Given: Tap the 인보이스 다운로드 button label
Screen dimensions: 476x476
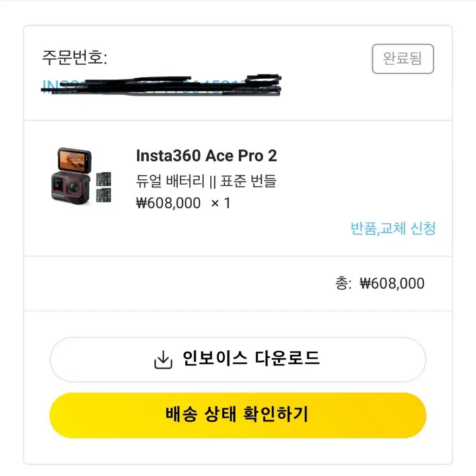Looking at the screenshot, I should coord(251,358).
